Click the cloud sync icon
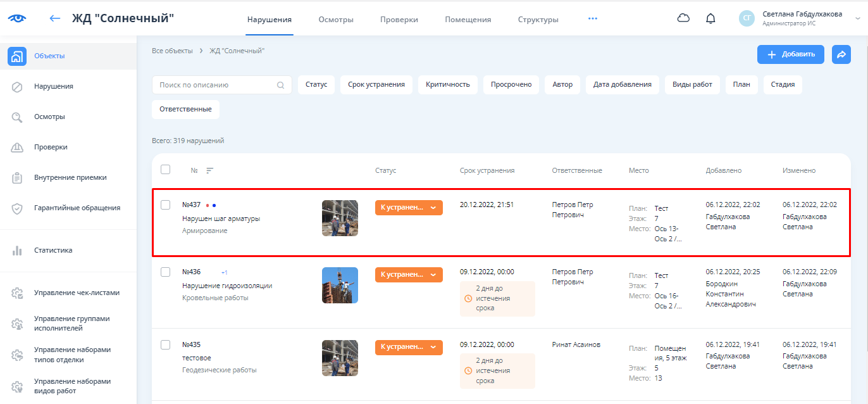 point(683,18)
